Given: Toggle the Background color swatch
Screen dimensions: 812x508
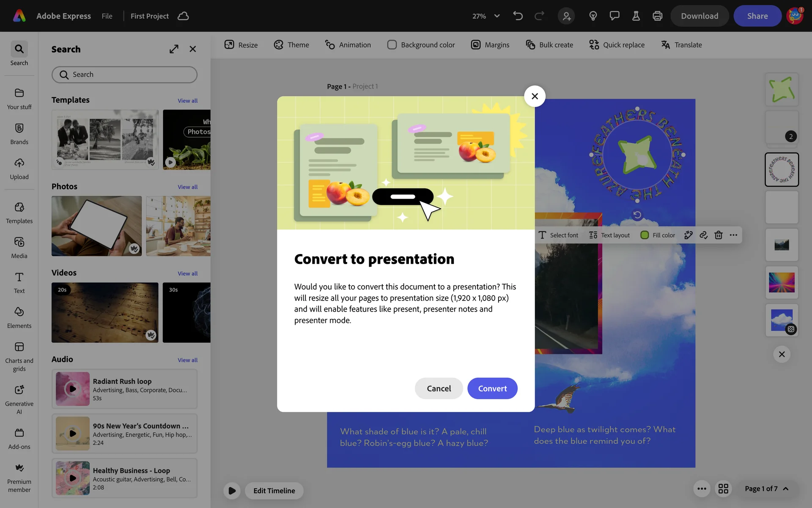Looking at the screenshot, I should [392, 45].
